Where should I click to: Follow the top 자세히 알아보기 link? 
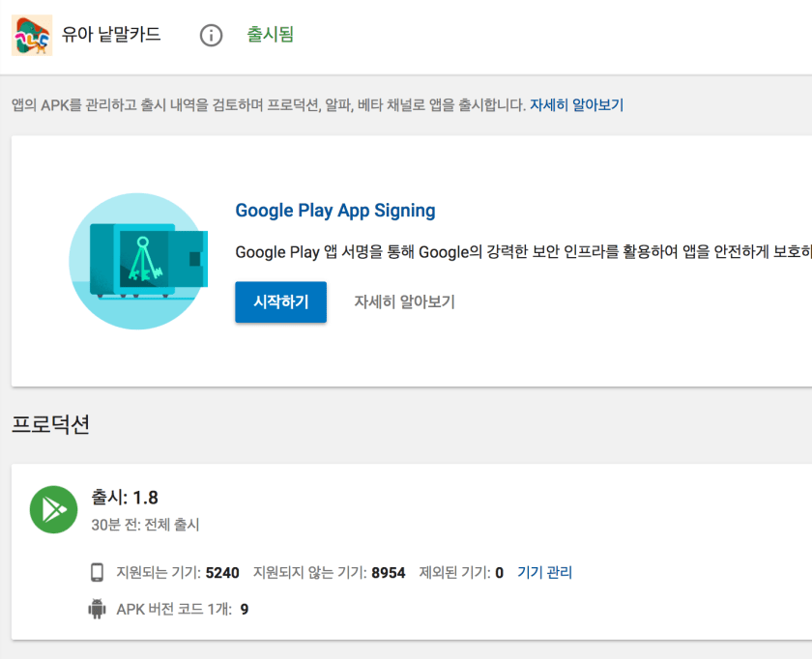576,104
